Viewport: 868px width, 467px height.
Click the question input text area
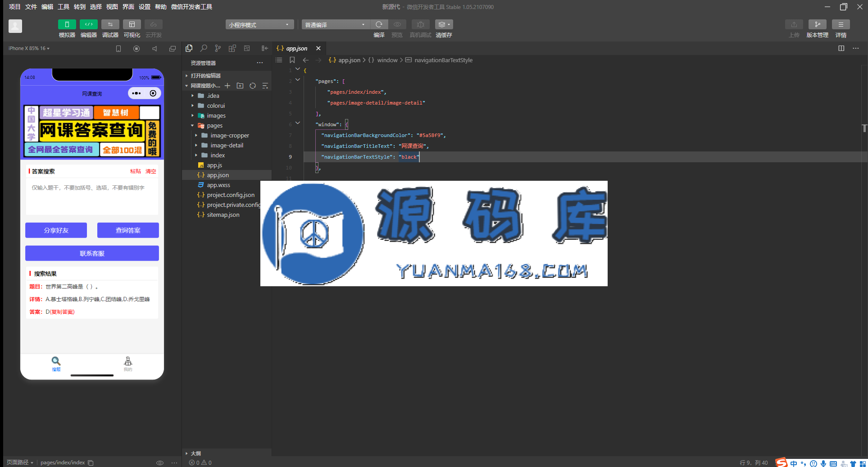pyautogui.click(x=92, y=197)
